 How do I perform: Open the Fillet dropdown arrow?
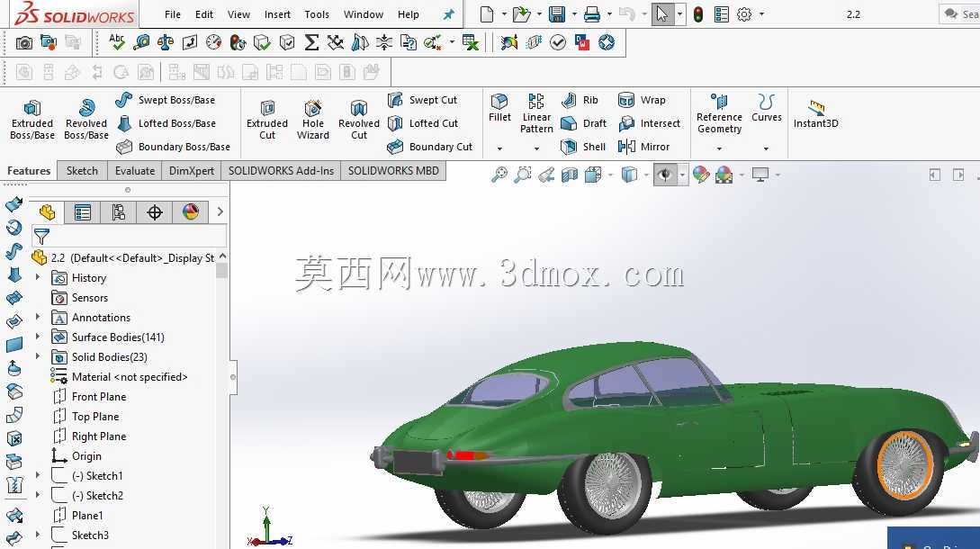click(499, 148)
